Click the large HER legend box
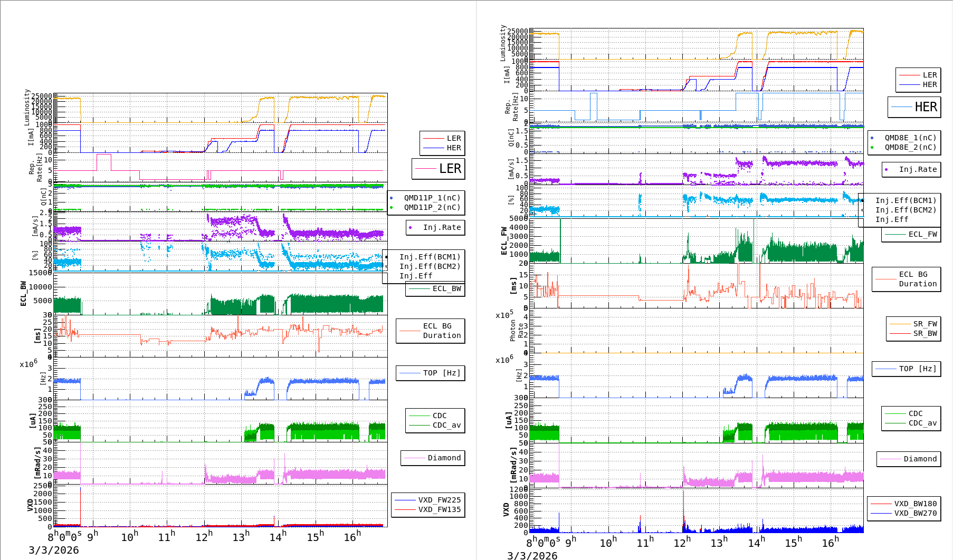 click(914, 107)
